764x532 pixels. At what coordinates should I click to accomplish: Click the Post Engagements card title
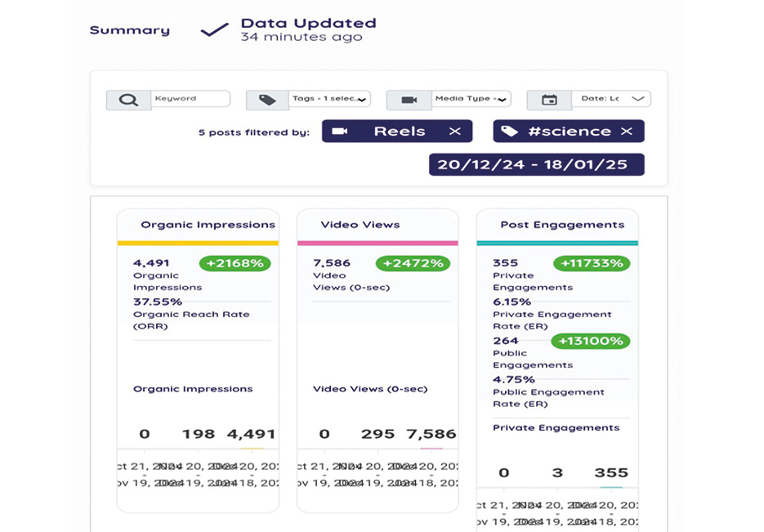(562, 225)
